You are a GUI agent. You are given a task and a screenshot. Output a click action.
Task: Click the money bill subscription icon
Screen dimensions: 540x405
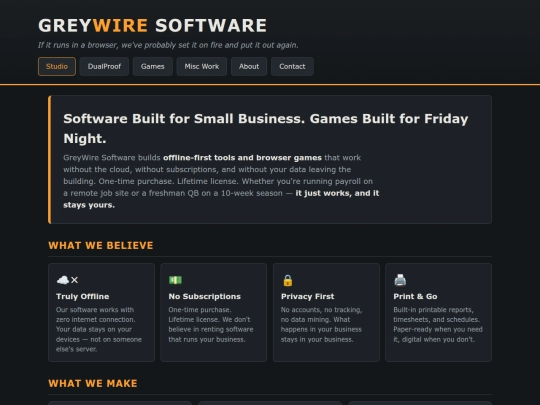175,280
